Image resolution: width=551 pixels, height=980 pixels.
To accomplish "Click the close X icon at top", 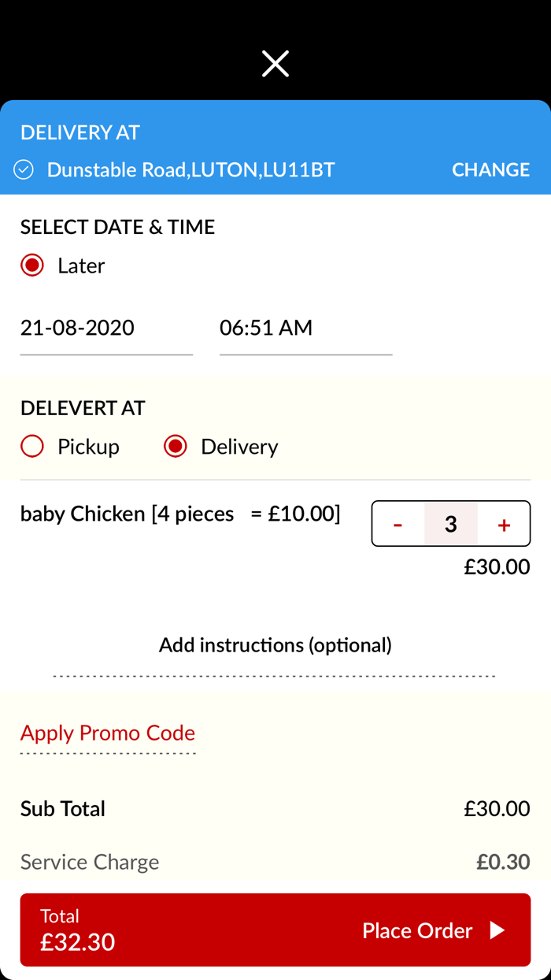I will point(275,63).
